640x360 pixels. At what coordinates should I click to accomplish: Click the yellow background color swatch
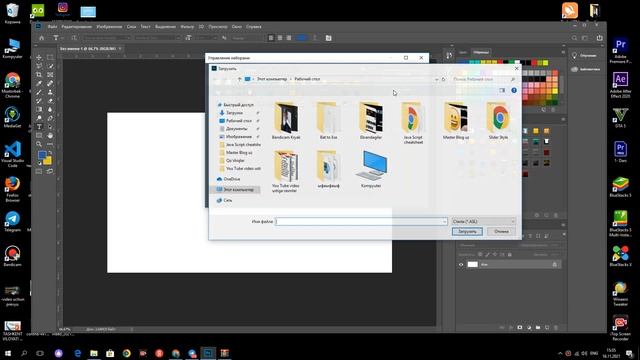[x=48, y=161]
